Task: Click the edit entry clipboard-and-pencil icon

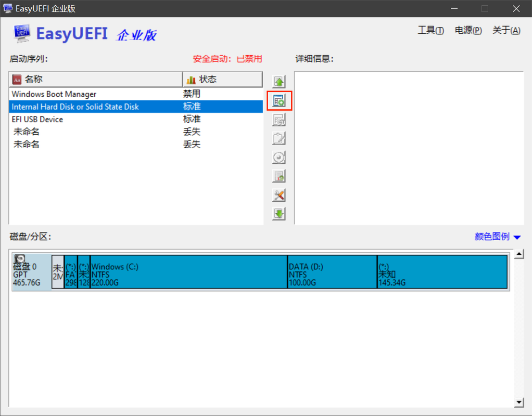Action: point(279,138)
